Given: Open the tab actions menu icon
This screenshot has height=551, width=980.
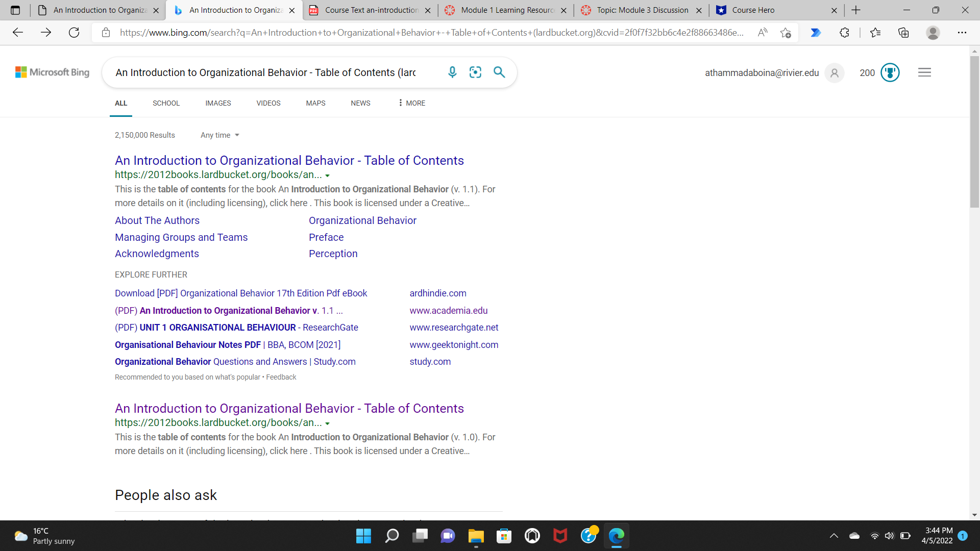Looking at the screenshot, I should 15,10.
